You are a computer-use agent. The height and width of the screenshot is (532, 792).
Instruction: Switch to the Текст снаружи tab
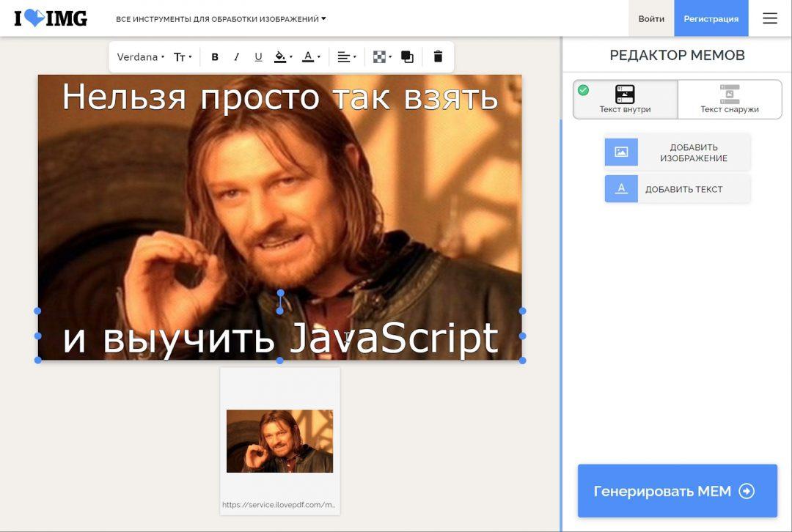pyautogui.click(x=730, y=99)
